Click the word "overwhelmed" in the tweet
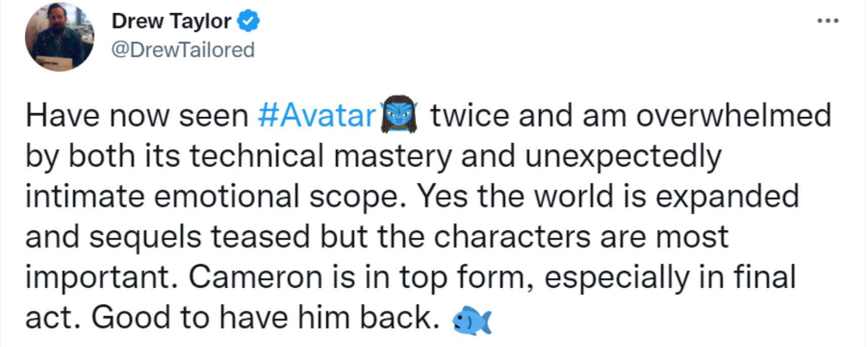868x347 pixels. [733, 116]
